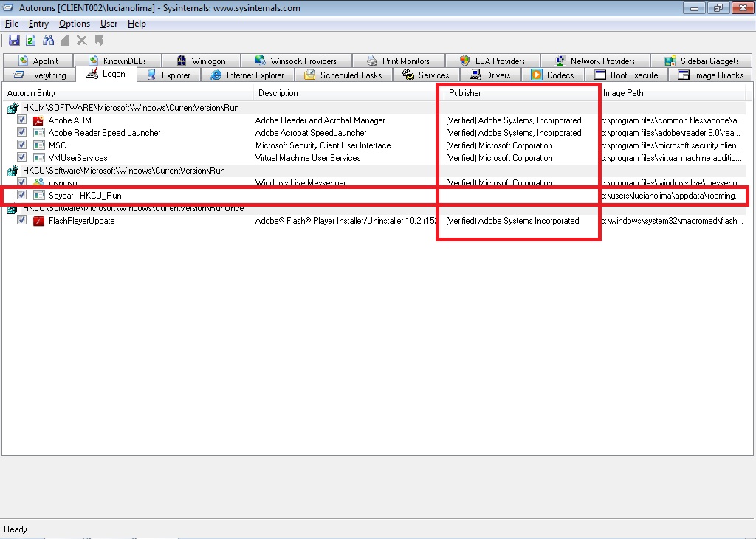Uncheck Adobe Reader Speed Launcher entry
Viewport: 756px width, 539px height.
click(21, 132)
